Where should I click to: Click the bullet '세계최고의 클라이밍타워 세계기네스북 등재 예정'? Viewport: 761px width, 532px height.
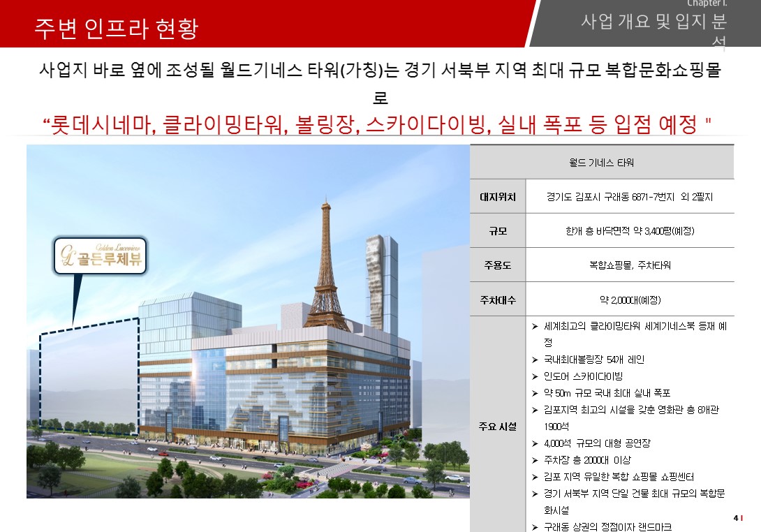pos(630,334)
